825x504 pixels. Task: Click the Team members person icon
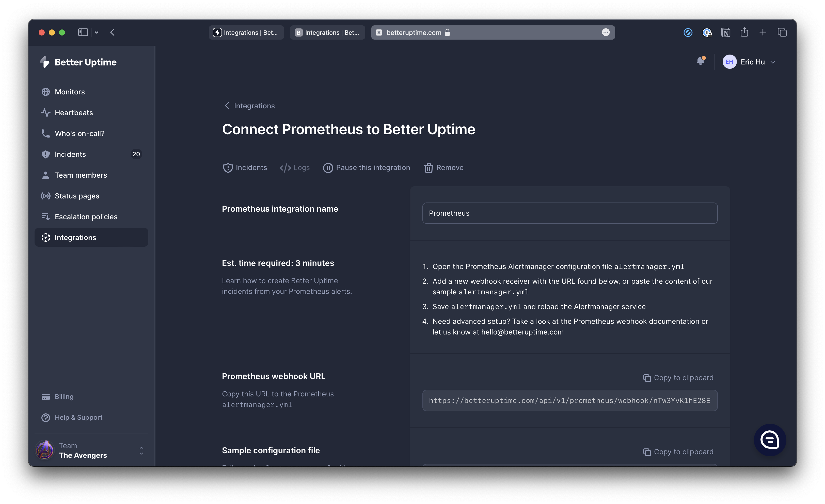click(45, 175)
